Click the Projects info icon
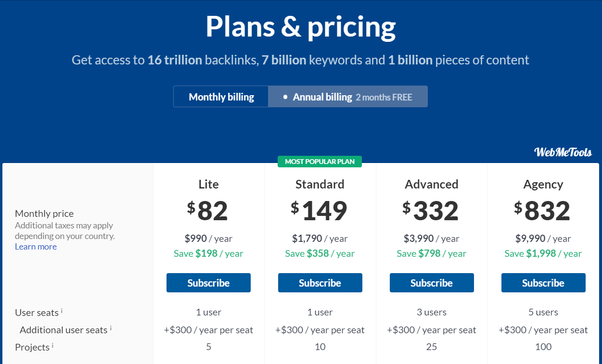Screen dimensions: 602x364 [x=52, y=345]
